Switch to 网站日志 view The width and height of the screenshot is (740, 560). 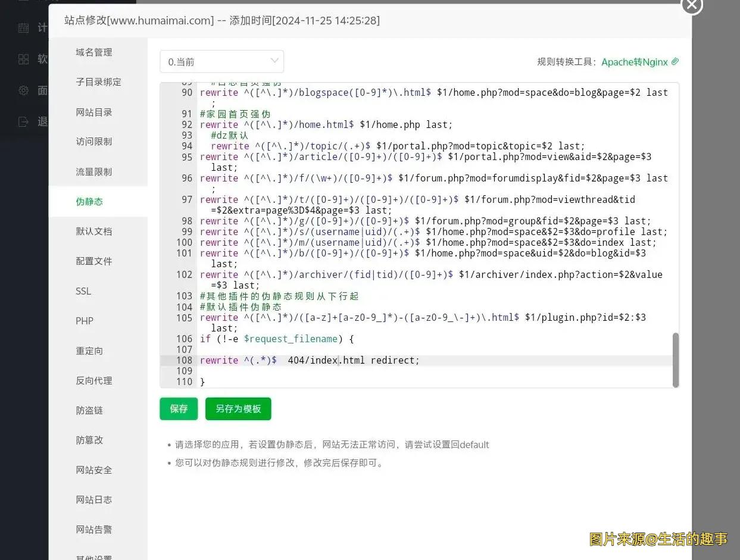click(x=93, y=499)
